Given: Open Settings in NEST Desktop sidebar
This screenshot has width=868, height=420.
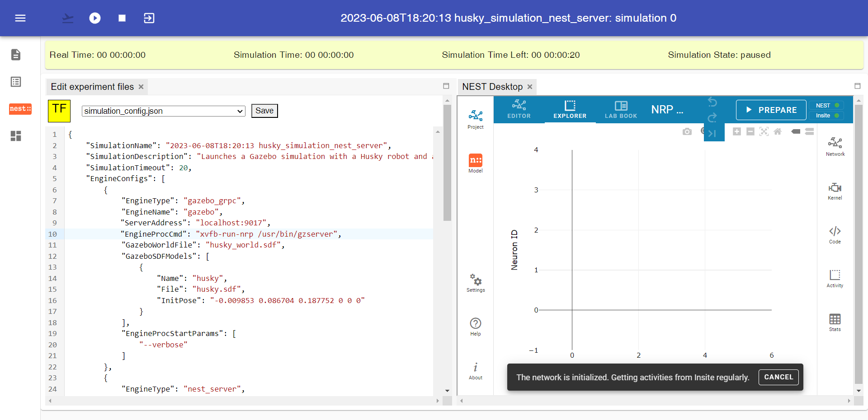Looking at the screenshot, I should tap(476, 283).
